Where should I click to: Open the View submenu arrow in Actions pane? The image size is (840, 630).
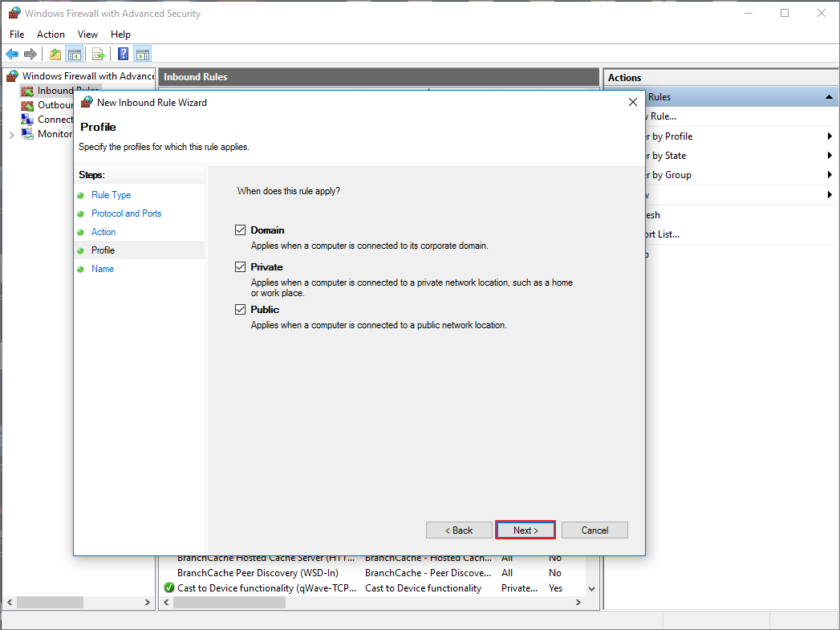pos(830,194)
